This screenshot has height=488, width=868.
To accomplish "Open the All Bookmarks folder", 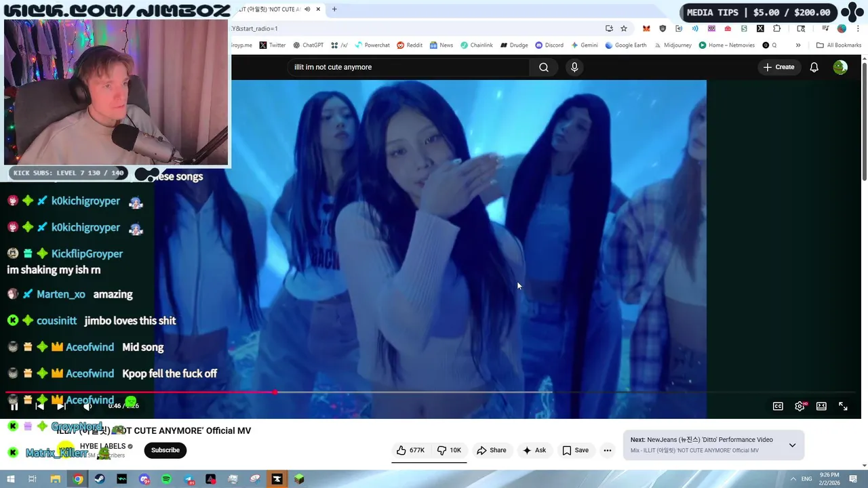I will tap(839, 45).
